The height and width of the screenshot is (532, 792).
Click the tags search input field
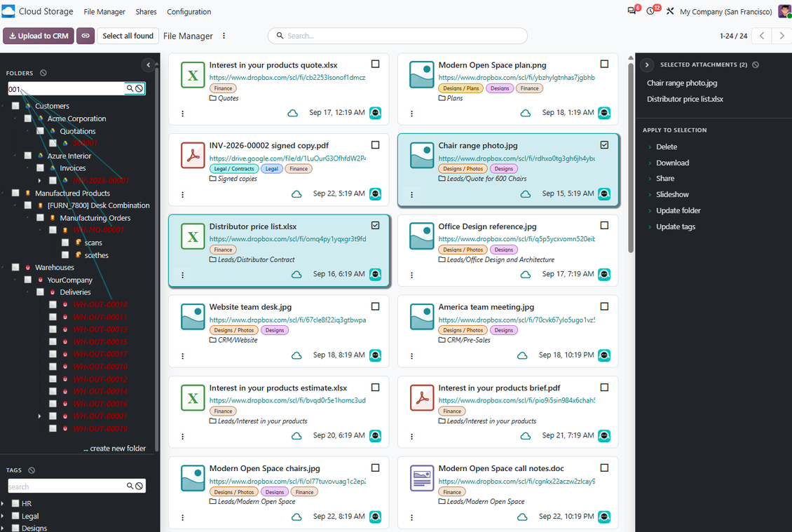tap(67, 486)
